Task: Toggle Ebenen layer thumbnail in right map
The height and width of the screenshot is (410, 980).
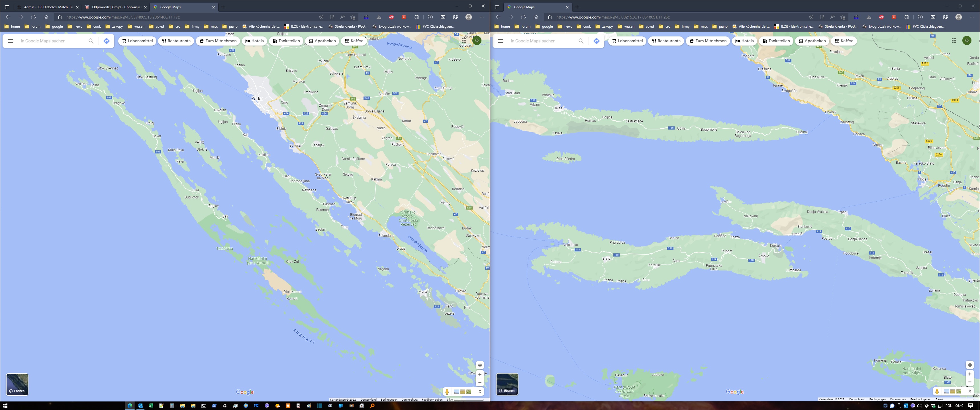Action: pos(507,384)
